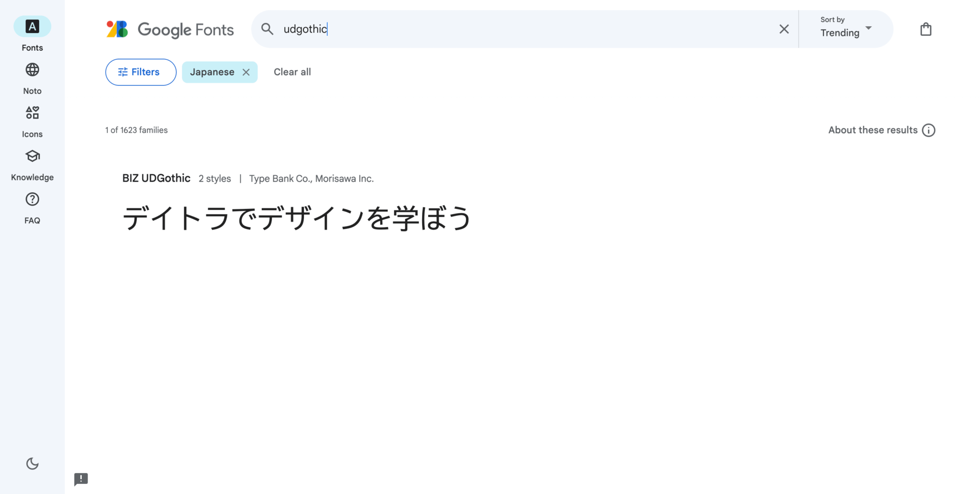Open the Knowledge graduation cap icon
Viewport: 980px width, 494px height.
pyautogui.click(x=32, y=156)
